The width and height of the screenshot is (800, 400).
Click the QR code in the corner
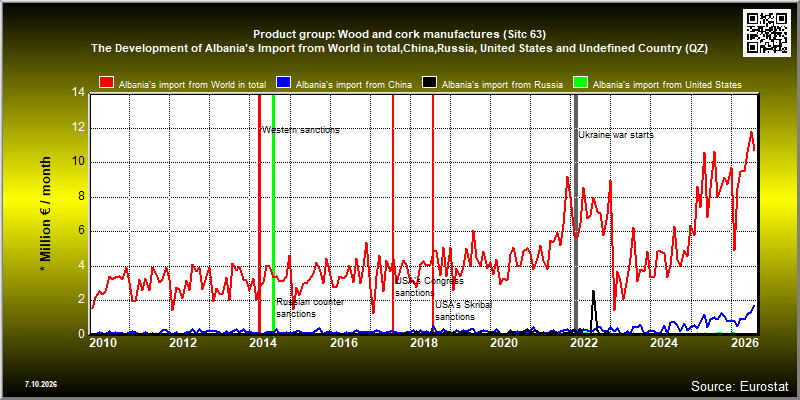767,32
